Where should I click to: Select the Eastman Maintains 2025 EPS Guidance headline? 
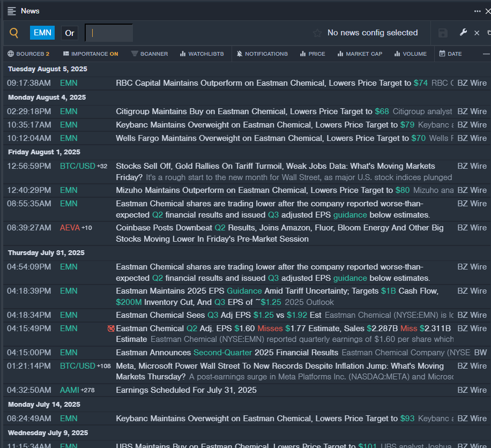click(x=277, y=296)
